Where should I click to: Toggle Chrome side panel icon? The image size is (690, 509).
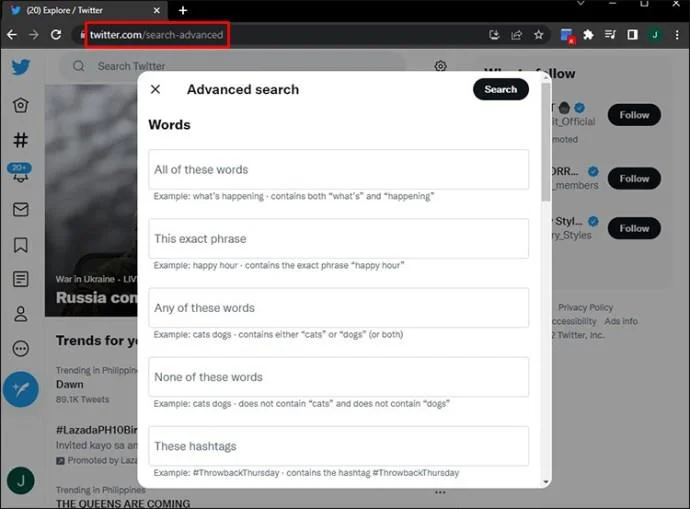pos(632,35)
